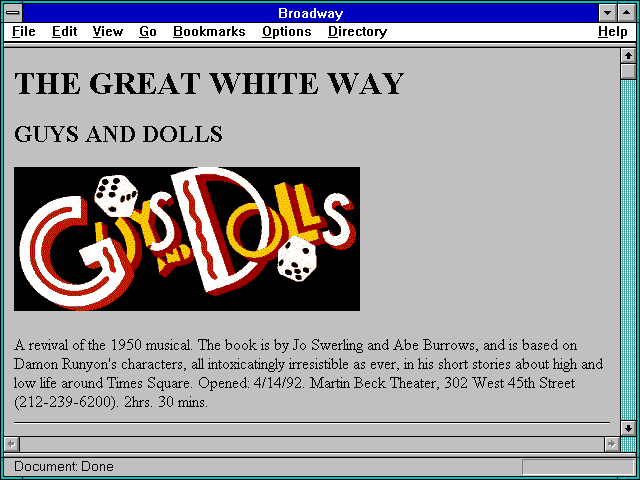
Task: Open the window control menu box
Action: click(x=13, y=13)
